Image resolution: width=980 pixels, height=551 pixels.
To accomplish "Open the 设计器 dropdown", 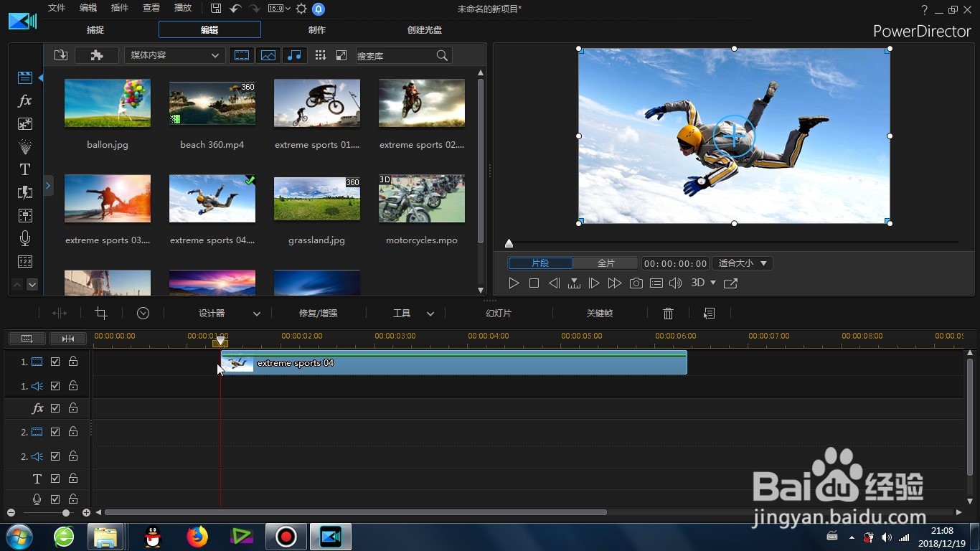I will 256,314.
